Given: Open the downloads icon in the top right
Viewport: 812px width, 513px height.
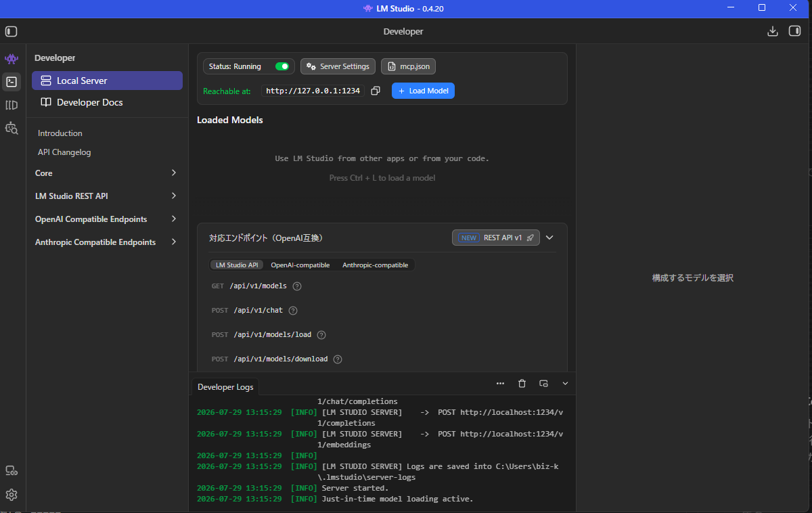Looking at the screenshot, I should click(x=773, y=31).
